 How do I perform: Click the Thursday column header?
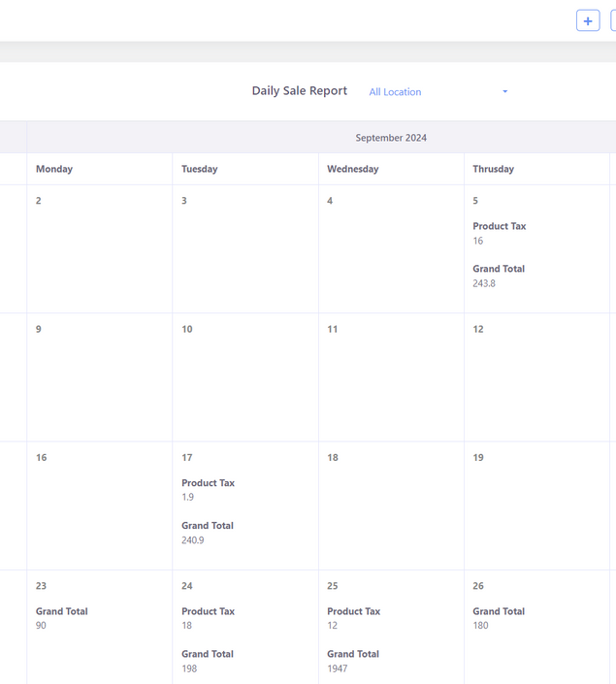(493, 169)
